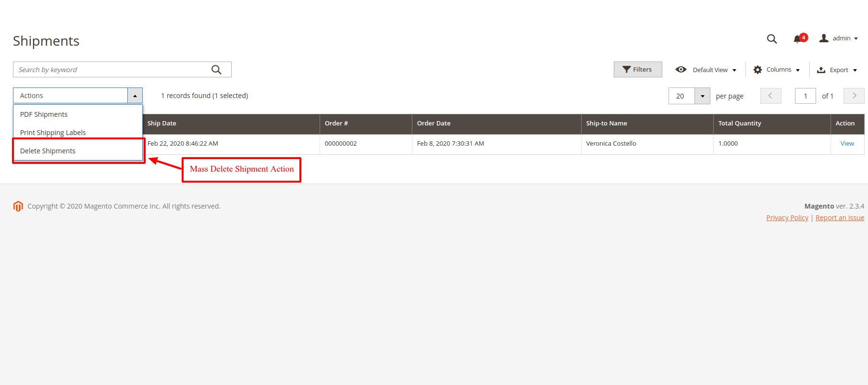
Task: Choose Delete Shipments action
Action: [78, 151]
